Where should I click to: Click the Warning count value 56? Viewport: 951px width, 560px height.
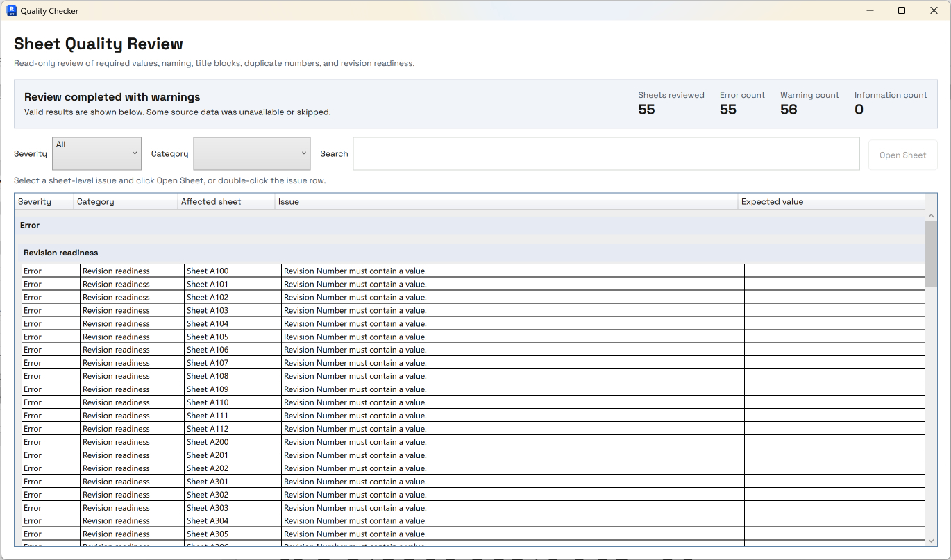[x=789, y=110]
